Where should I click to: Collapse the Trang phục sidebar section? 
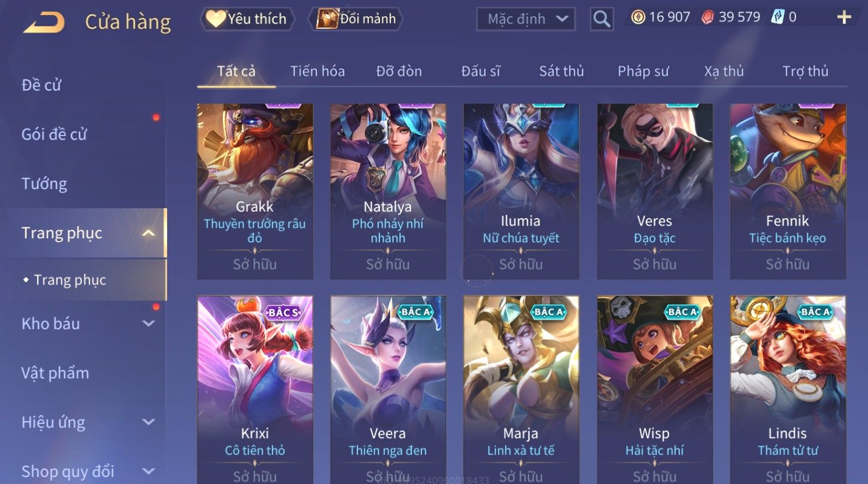coord(149,233)
